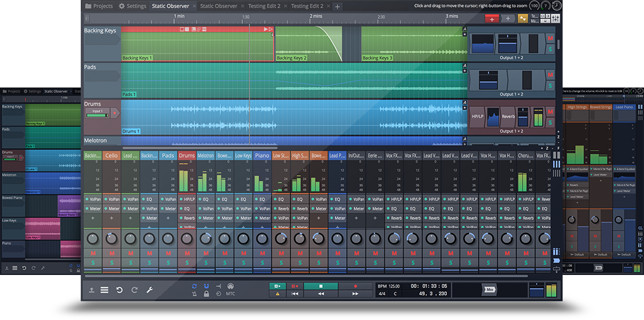Adjust the Piano channel volume knob
The image size is (644, 320).
[262, 238]
